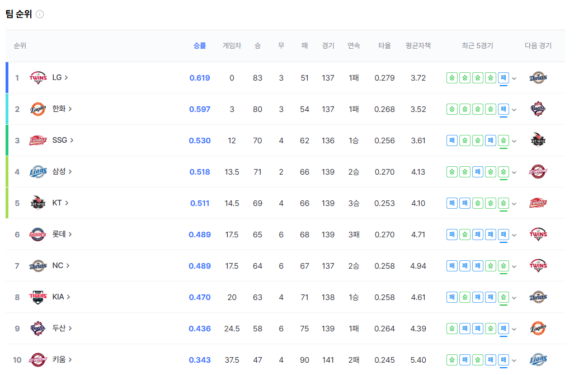The height and width of the screenshot is (375, 588).
Task: Open the 삼성 team page link
Action: 62,171
